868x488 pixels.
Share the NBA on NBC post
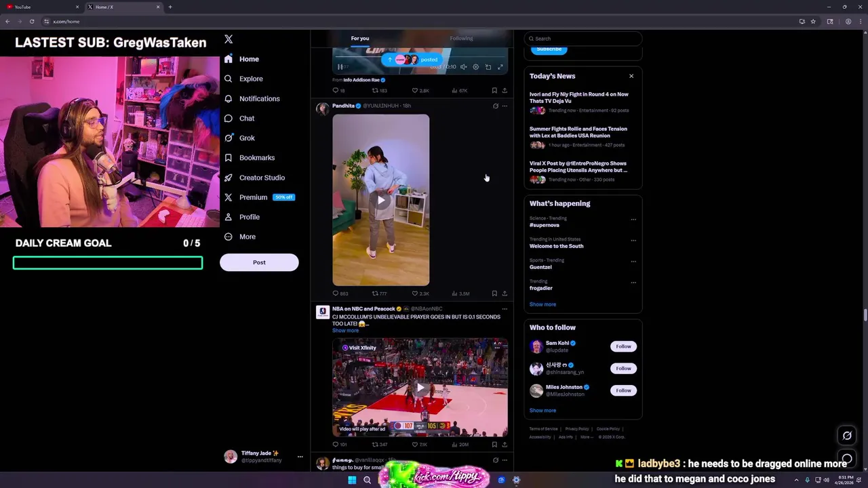click(x=505, y=445)
